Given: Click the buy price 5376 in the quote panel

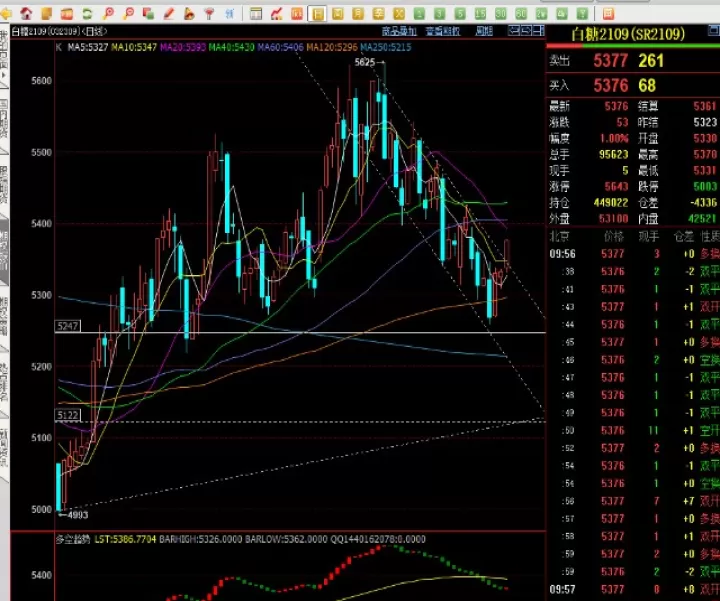Looking at the screenshot, I should pyautogui.click(x=610, y=85).
